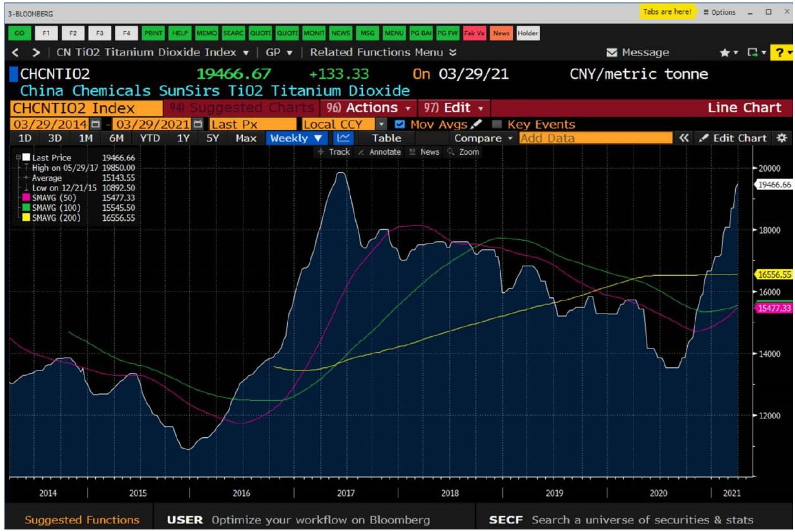
Task: Open the start date calendar picker
Action: pos(96,124)
